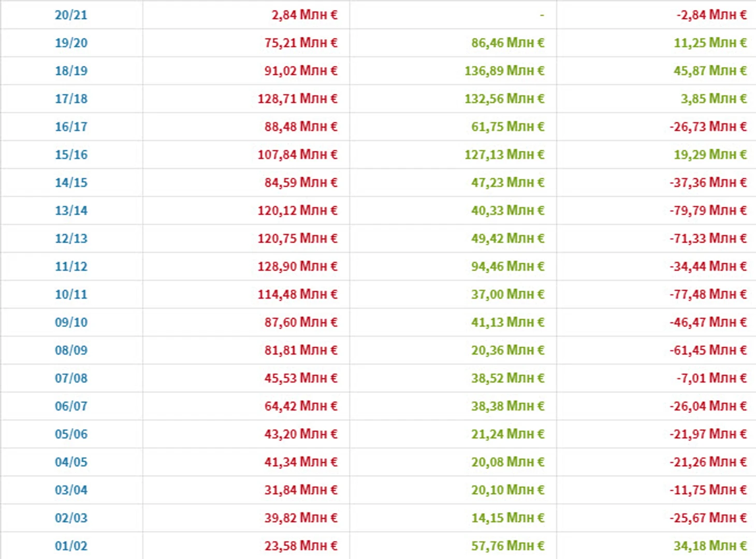Click the 10/11 season link
Viewport: 756px width, 559px height.
(x=71, y=295)
